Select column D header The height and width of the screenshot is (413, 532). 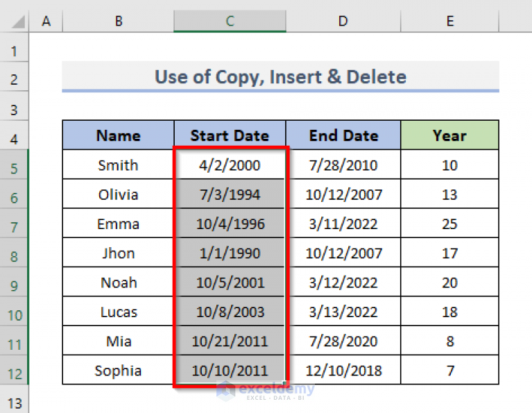coord(343,21)
